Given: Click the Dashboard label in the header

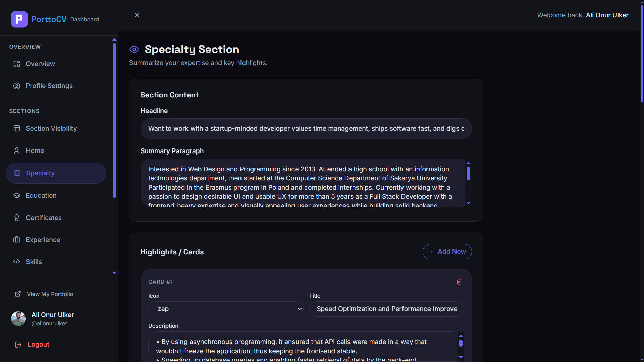Looking at the screenshot, I should click(85, 20).
